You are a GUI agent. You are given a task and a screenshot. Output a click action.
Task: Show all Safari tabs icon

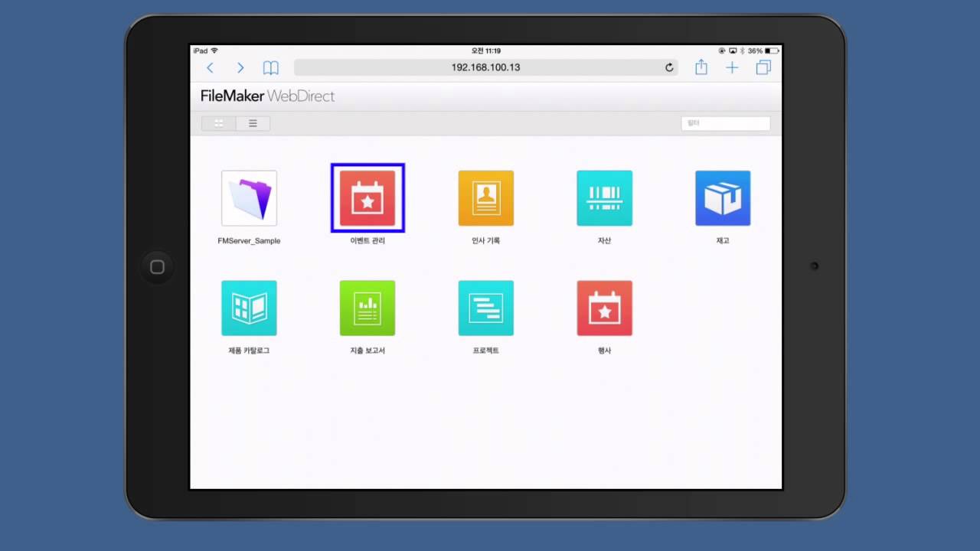click(x=763, y=67)
